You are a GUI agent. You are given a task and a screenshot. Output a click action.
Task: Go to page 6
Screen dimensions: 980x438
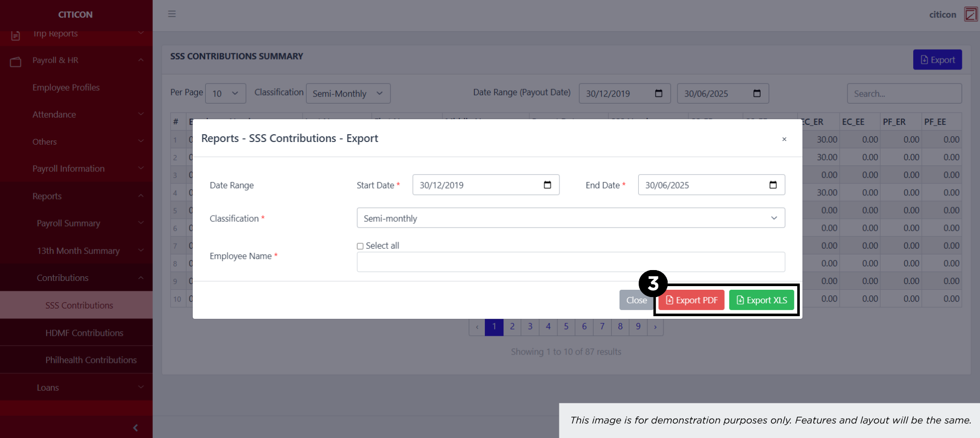[584, 327]
